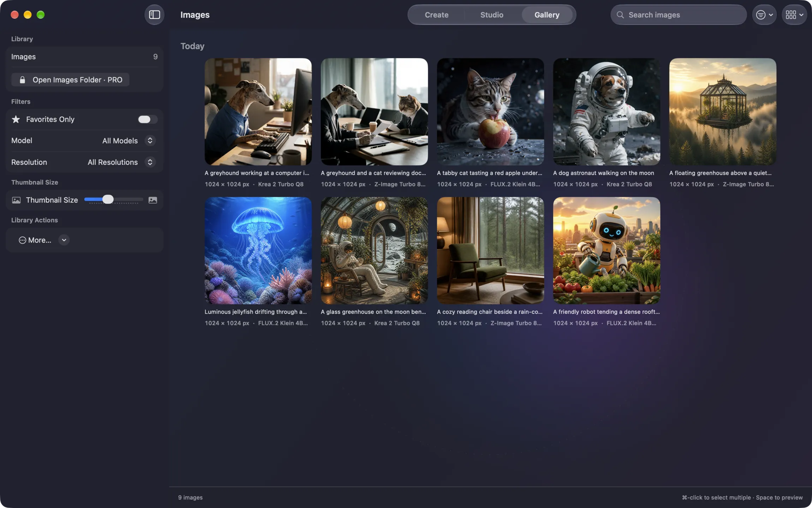812x508 pixels.
Task: Open the sort/filter options menu icon
Action: coord(764,15)
